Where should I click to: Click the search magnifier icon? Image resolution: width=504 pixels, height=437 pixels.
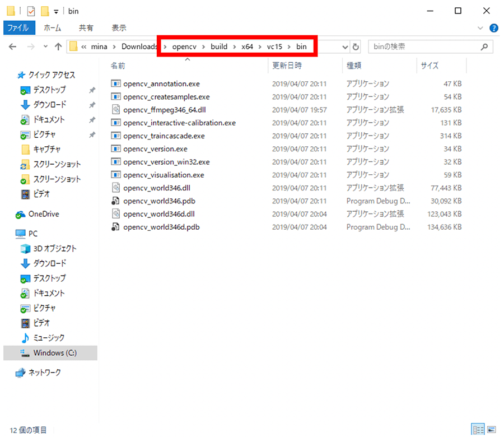(x=484, y=47)
